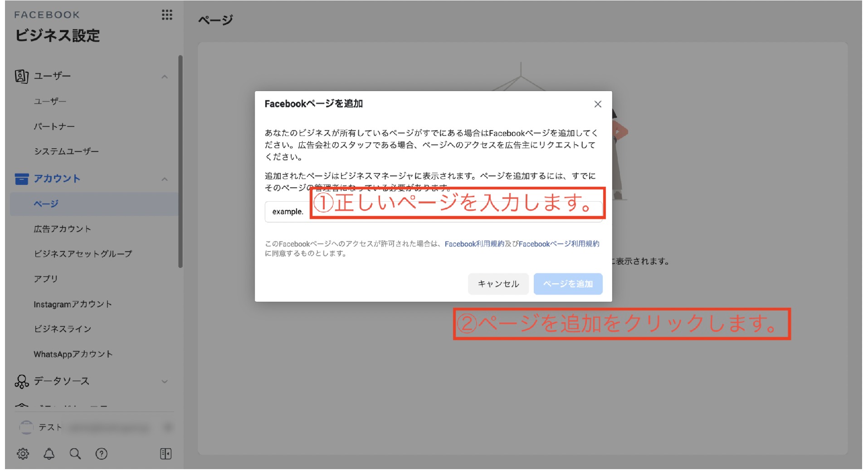Click the search magnifier icon
The width and height of the screenshot is (868, 475).
(75, 454)
